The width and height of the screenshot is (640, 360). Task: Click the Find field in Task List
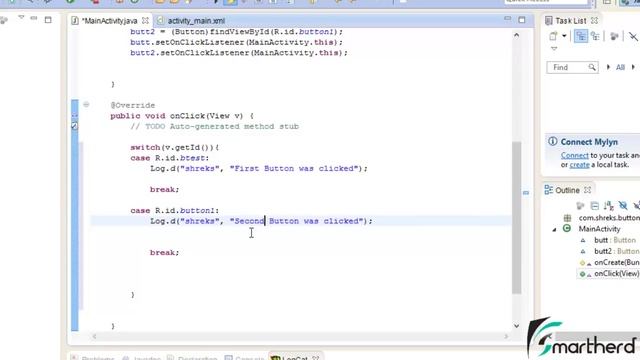[572, 67]
